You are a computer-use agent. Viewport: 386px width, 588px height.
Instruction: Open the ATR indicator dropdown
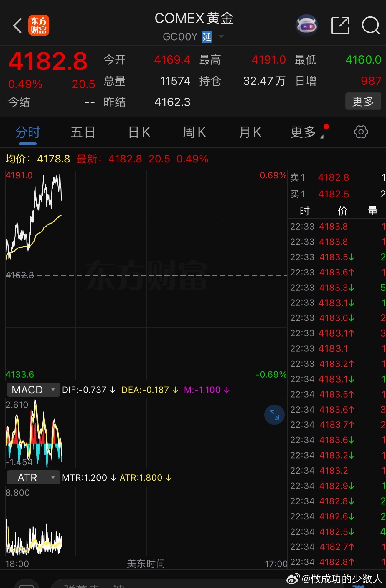(x=33, y=477)
